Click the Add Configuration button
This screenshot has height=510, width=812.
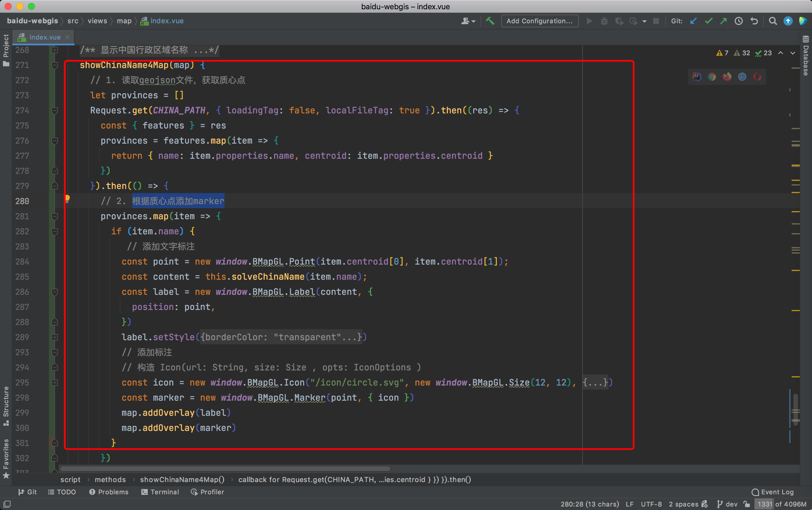coord(539,21)
